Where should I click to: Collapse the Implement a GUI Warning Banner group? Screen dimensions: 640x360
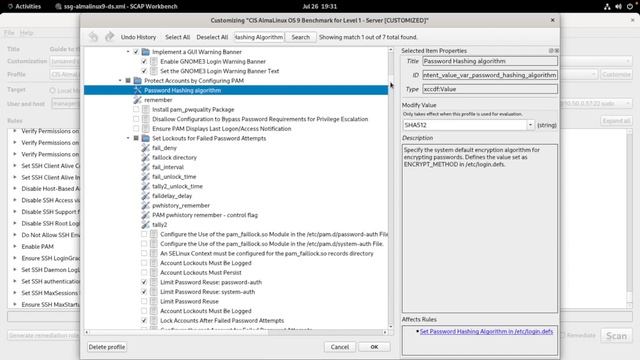click(x=128, y=52)
